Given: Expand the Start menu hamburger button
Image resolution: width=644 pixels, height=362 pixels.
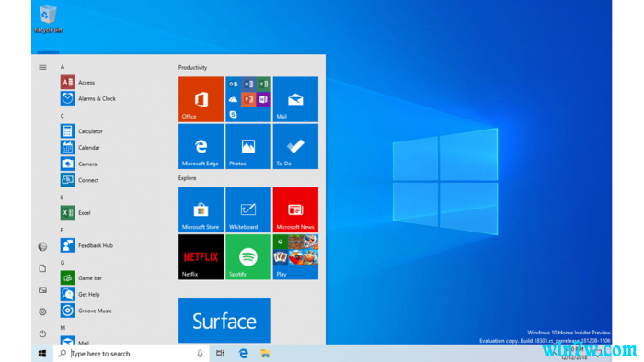Looking at the screenshot, I should pyautogui.click(x=42, y=67).
